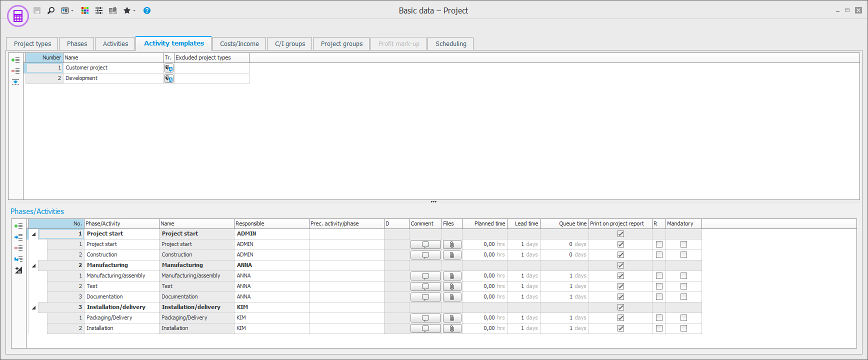Viewport: 868px width, 360px height.
Task: Click the add row icon above templates list
Action: coord(15,60)
